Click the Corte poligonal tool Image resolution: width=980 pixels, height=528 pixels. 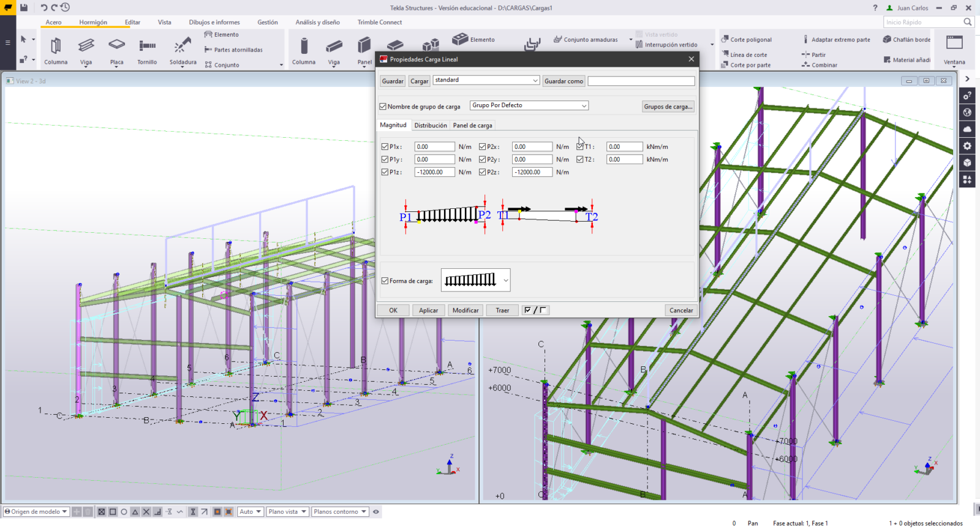746,40
